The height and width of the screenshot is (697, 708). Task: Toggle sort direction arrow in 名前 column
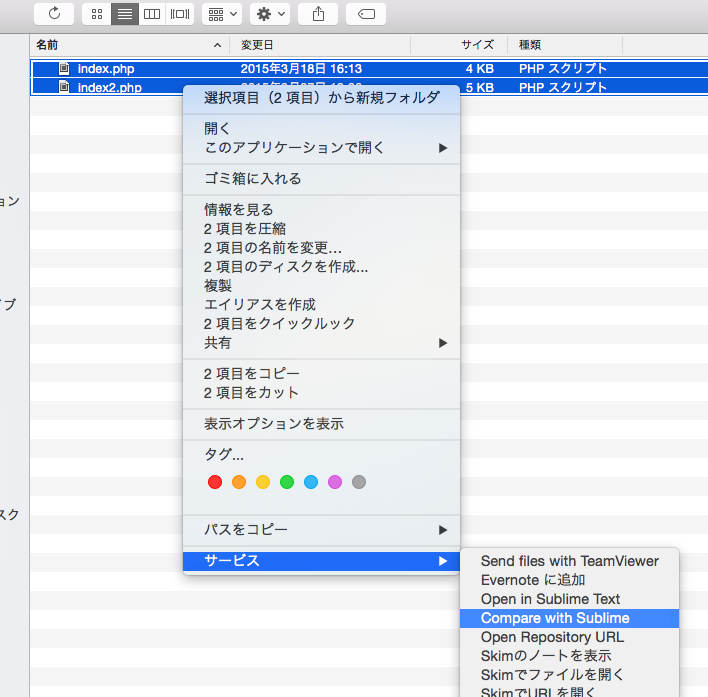tap(217, 45)
